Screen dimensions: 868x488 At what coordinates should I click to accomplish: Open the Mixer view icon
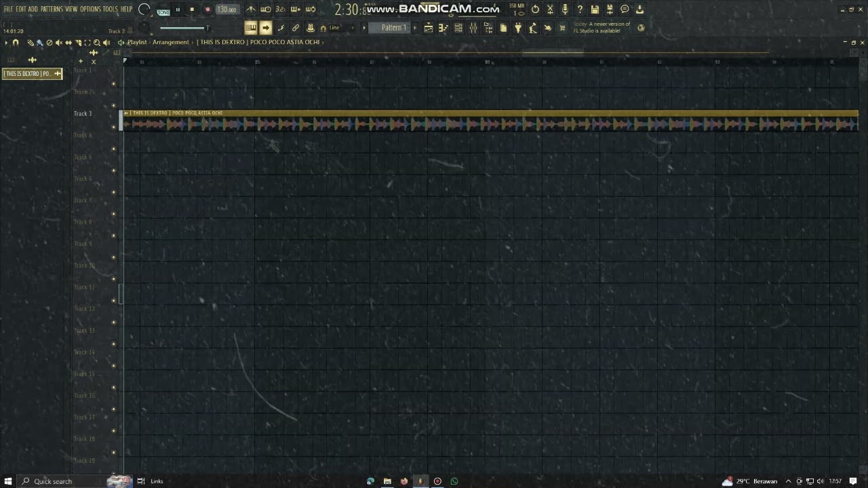tap(473, 28)
